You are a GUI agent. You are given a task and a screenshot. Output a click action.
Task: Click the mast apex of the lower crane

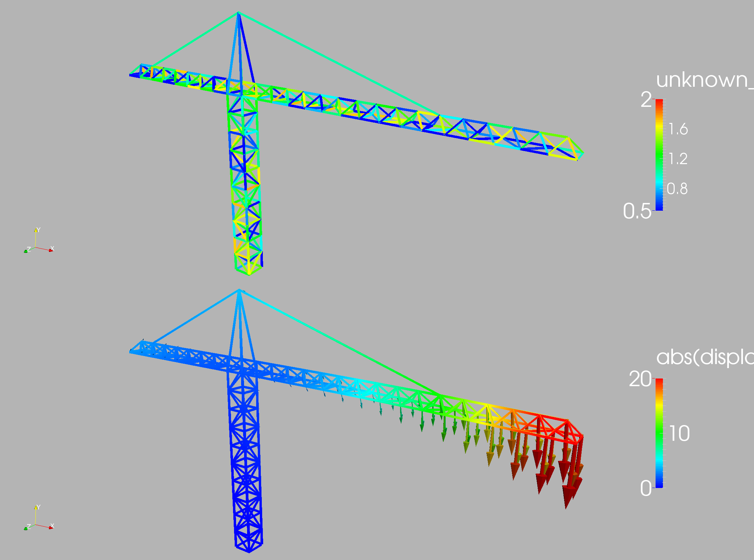point(239,290)
